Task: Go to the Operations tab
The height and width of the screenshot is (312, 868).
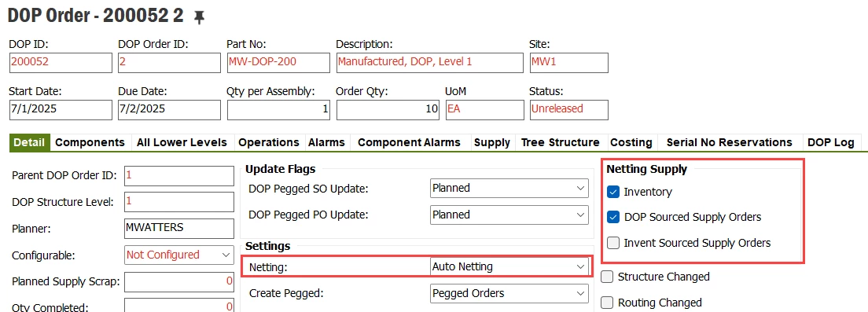Action: click(269, 142)
